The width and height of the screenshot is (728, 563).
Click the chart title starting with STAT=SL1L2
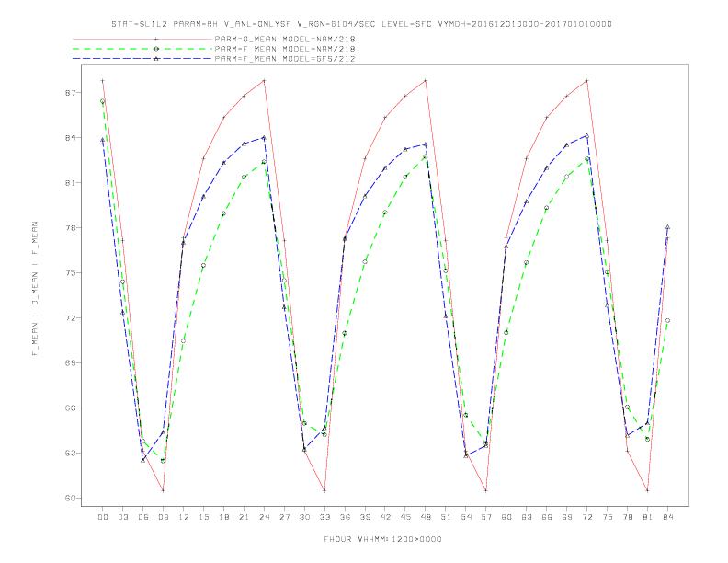point(361,24)
